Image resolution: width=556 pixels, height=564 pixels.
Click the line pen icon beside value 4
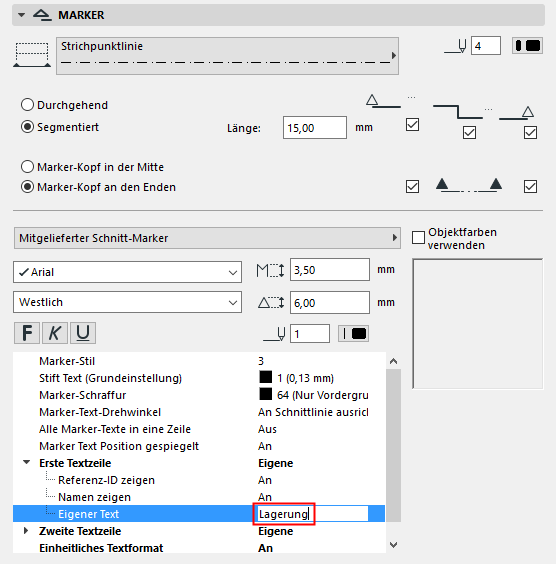click(x=455, y=46)
